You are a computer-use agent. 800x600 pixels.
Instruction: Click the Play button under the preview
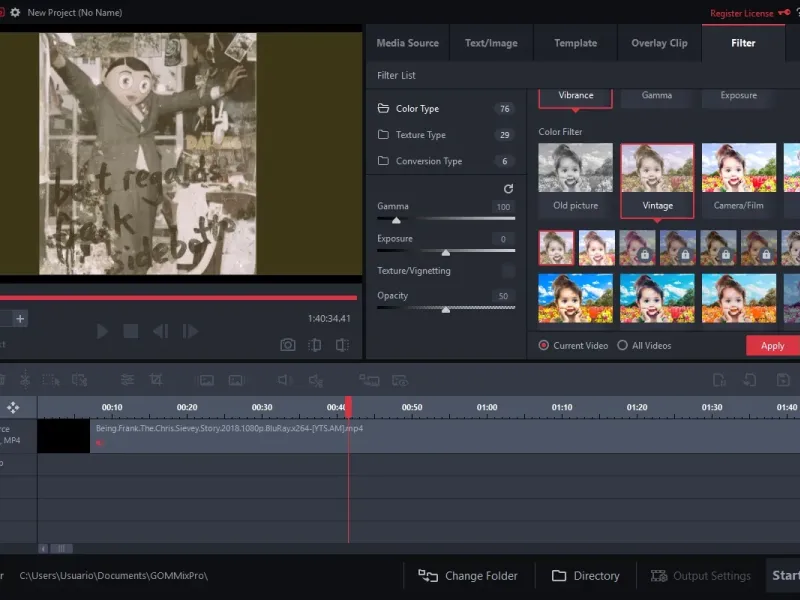coord(102,331)
